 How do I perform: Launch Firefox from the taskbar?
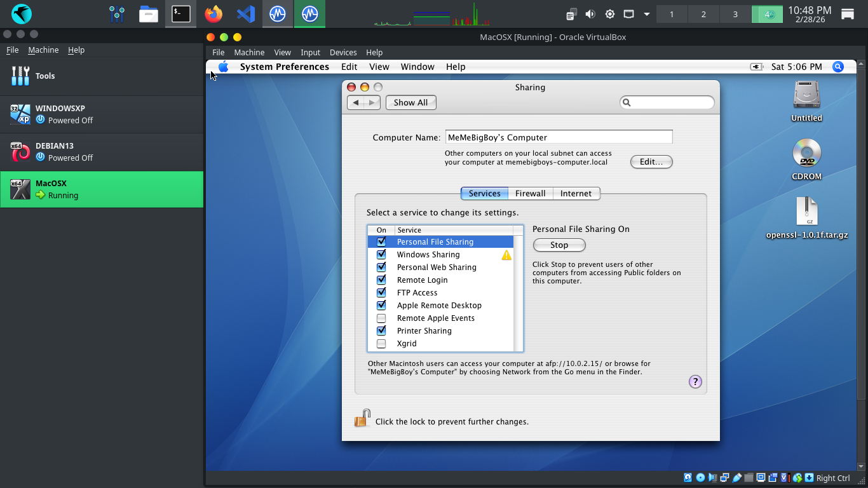214,13
